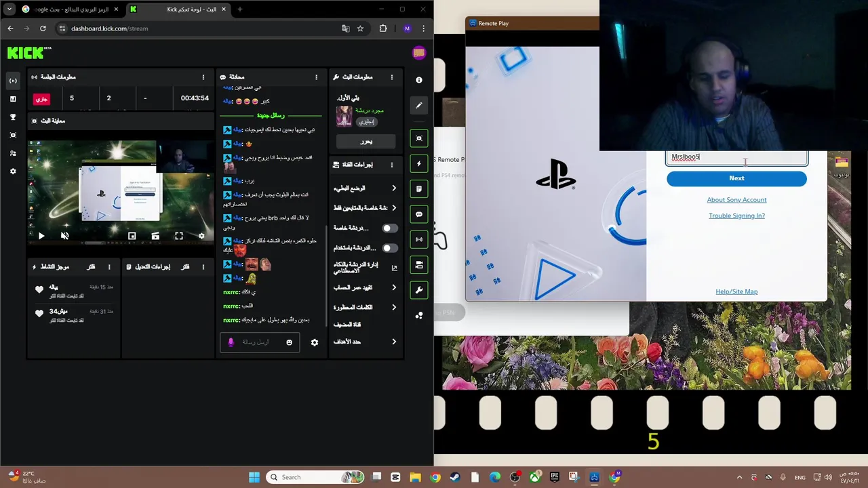Open About Sony Account link
This screenshot has height=488, width=868.
[736, 200]
